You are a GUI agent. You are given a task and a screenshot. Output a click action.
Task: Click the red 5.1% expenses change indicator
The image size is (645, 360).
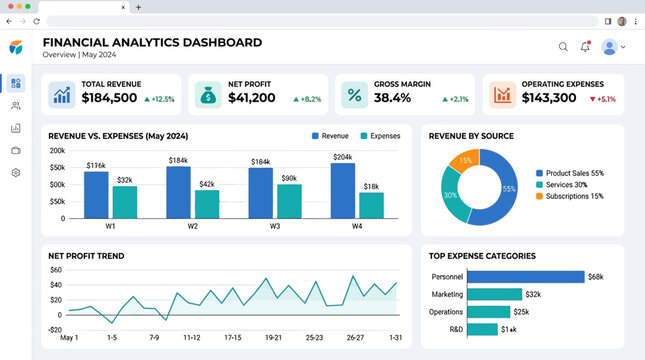point(603,99)
